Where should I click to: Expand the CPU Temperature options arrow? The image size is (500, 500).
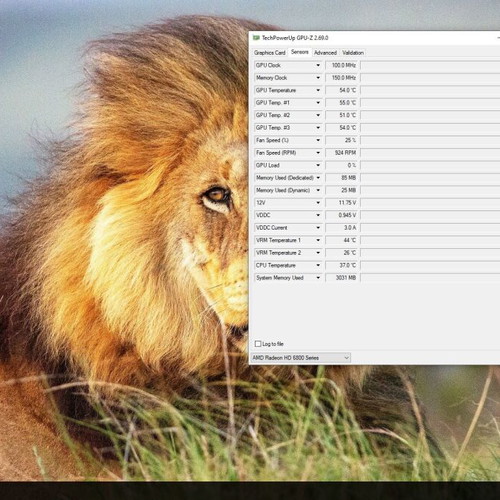click(318, 265)
